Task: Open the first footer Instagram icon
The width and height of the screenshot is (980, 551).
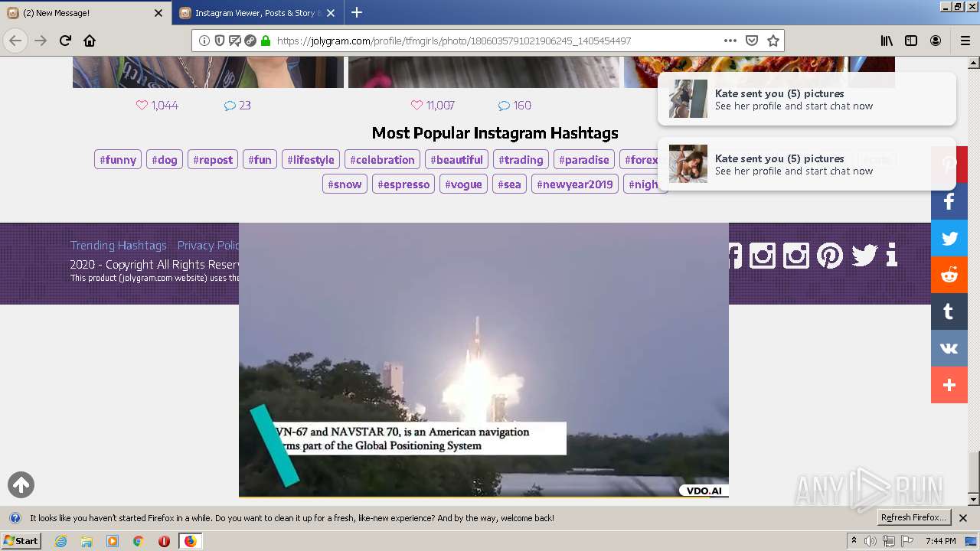Action: coord(762,255)
